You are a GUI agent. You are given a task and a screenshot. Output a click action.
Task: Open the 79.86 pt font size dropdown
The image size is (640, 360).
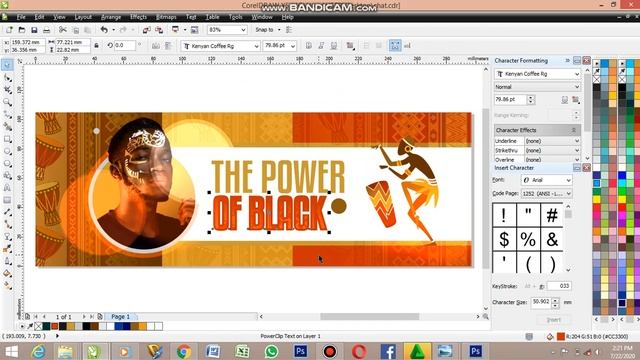[x=293, y=46]
